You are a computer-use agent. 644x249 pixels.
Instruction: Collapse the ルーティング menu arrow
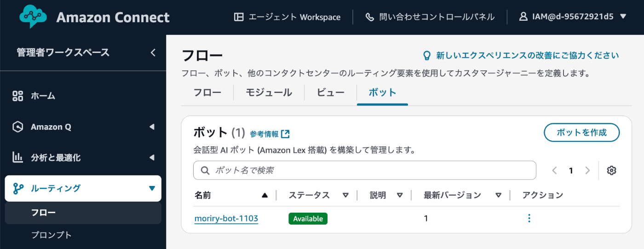click(152, 188)
